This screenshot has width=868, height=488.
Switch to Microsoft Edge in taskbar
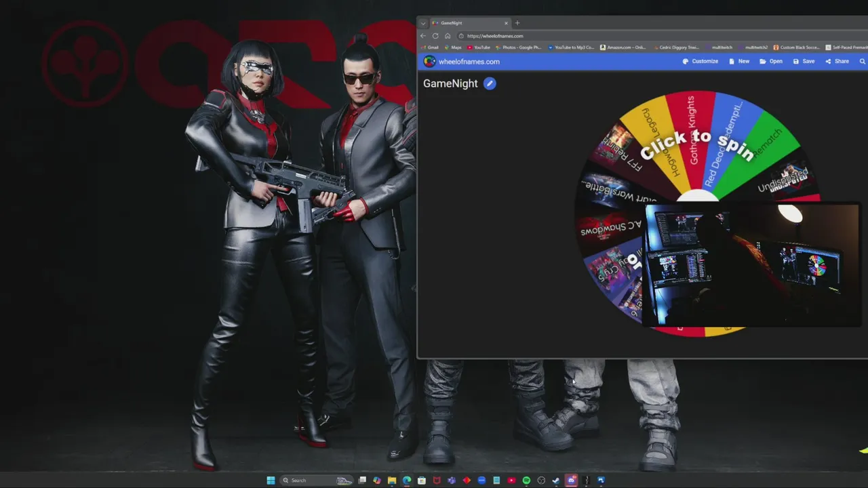[x=407, y=481]
